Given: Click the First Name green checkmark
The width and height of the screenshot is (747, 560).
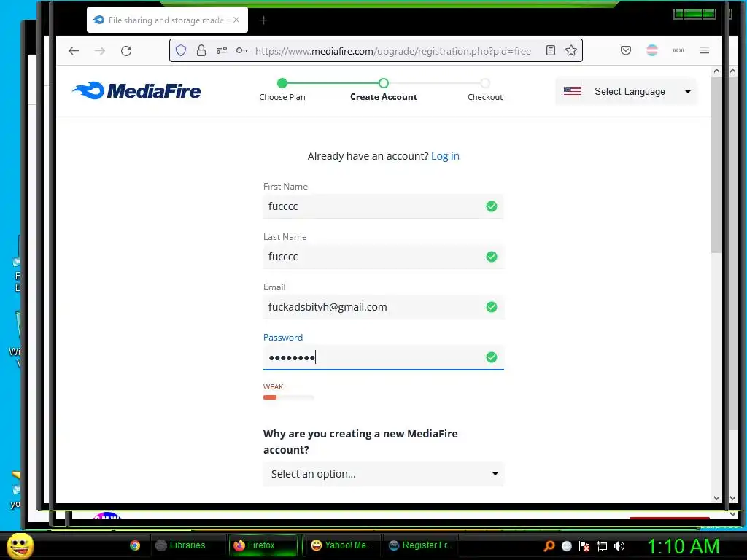Looking at the screenshot, I should 491,206.
